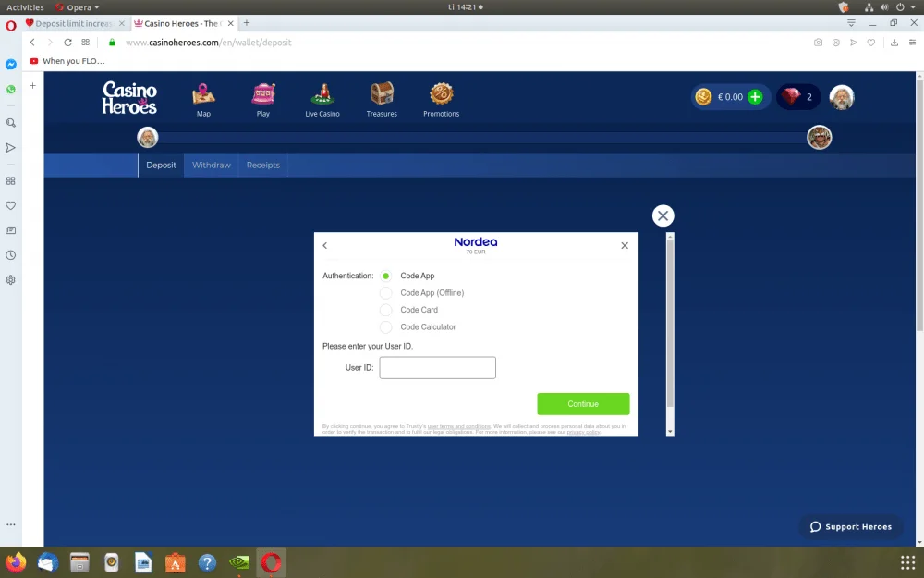Open Opera app menu in top bar
Viewport: 924px width, 578px height.
click(78, 7)
